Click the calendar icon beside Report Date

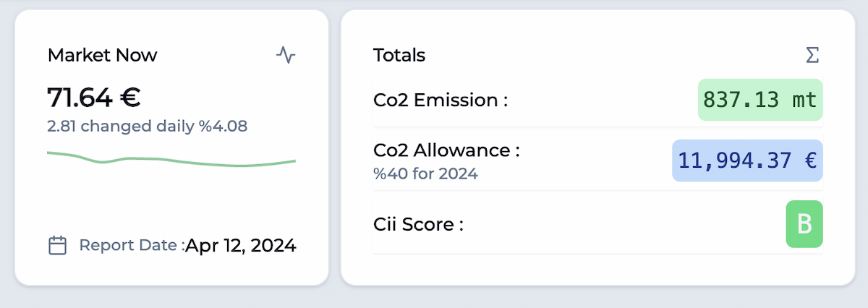57,246
